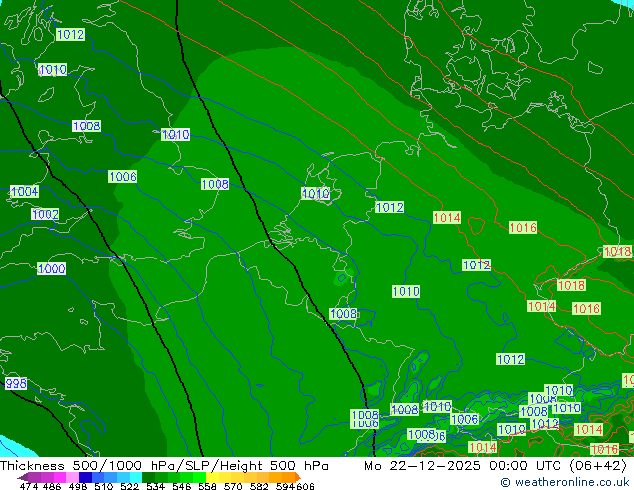Click the legend value 474
The width and height of the screenshot is (634, 490).
click(29, 486)
